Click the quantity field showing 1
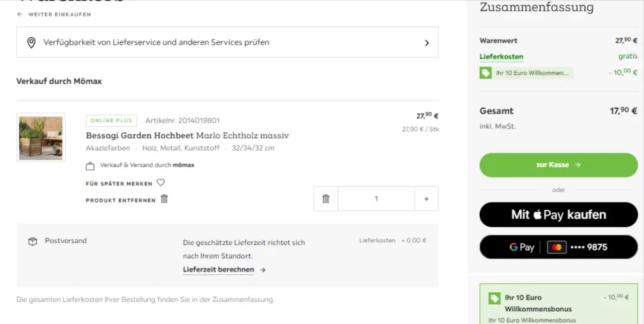The image size is (644, 324). point(376,199)
